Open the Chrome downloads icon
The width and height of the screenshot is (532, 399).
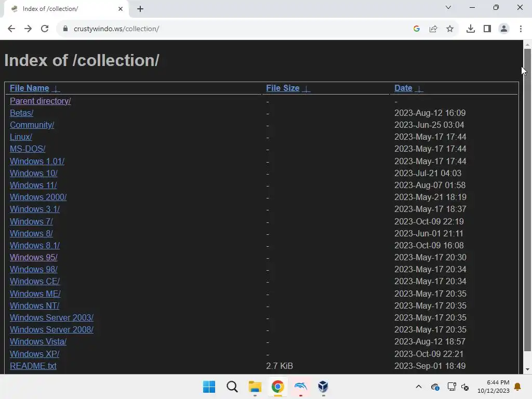[x=471, y=29]
